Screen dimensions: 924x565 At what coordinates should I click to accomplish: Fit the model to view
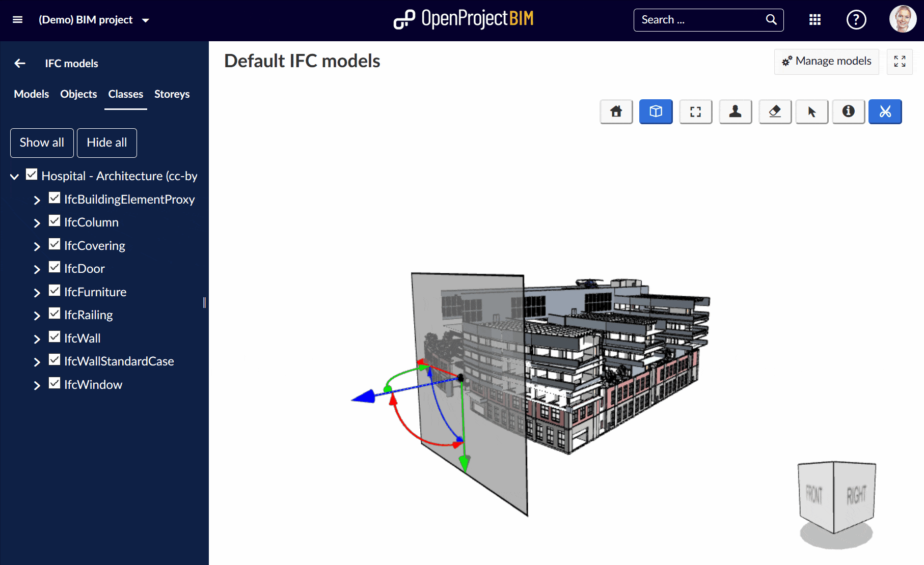pos(695,111)
